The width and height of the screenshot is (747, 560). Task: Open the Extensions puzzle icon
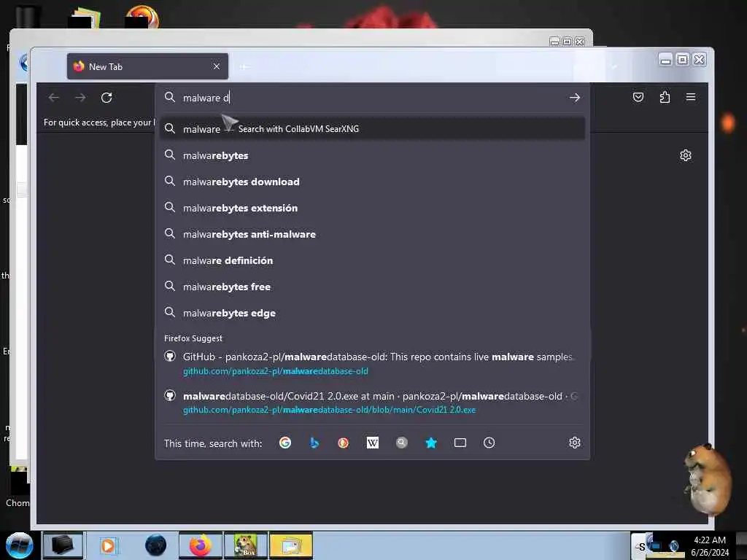click(x=665, y=97)
